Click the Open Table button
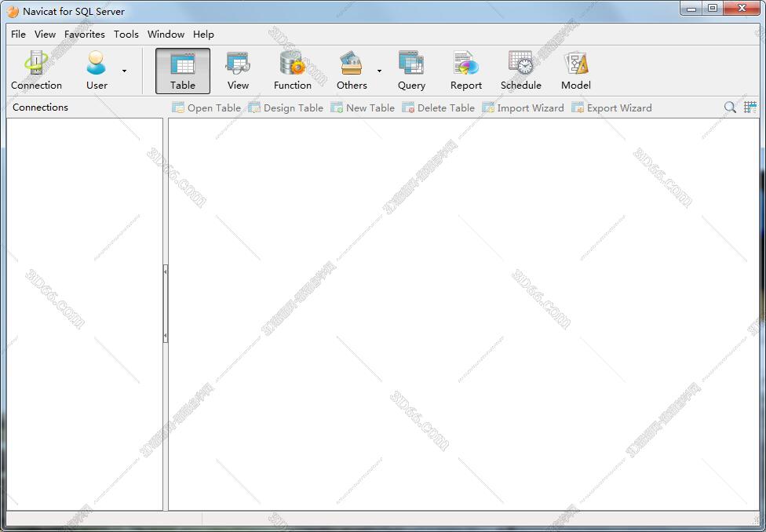This screenshot has height=532, width=766. pos(206,107)
